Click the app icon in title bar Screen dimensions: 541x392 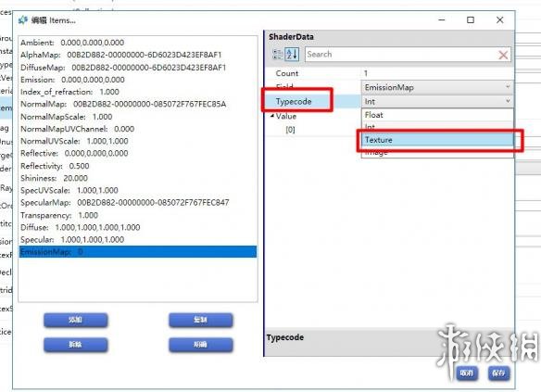[x=23, y=20]
